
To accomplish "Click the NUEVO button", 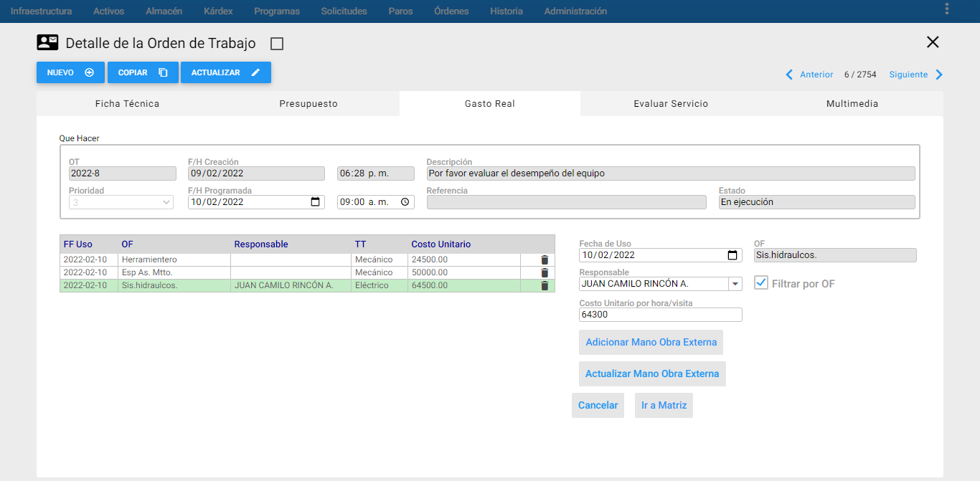I will click(x=70, y=72).
